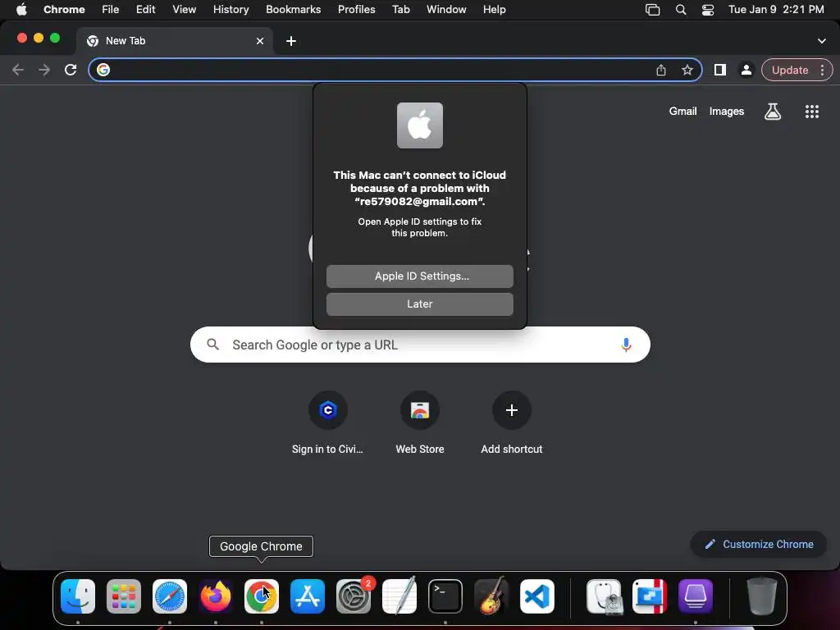Dismiss the iCloud dialog with Later
840x630 pixels.
pos(419,304)
